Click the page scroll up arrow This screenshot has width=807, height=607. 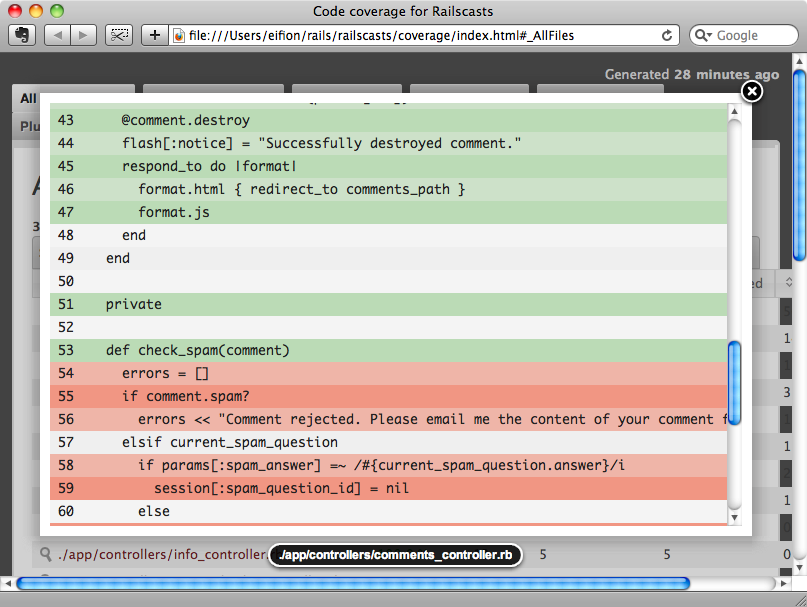[x=799, y=61]
